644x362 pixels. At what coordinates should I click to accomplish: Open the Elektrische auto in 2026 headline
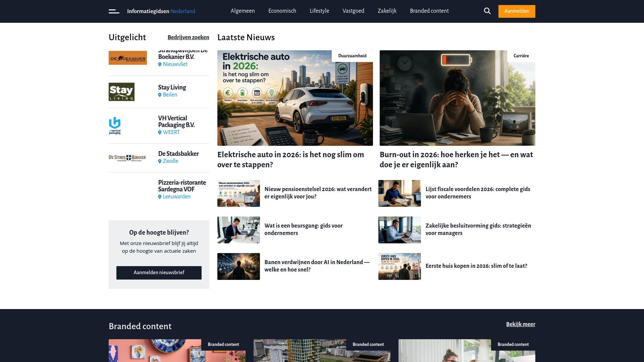(290, 160)
